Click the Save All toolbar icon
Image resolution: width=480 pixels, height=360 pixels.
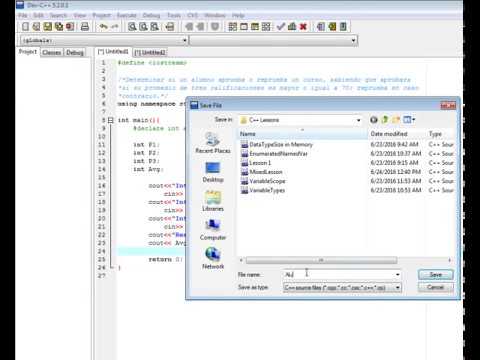pos(59,27)
